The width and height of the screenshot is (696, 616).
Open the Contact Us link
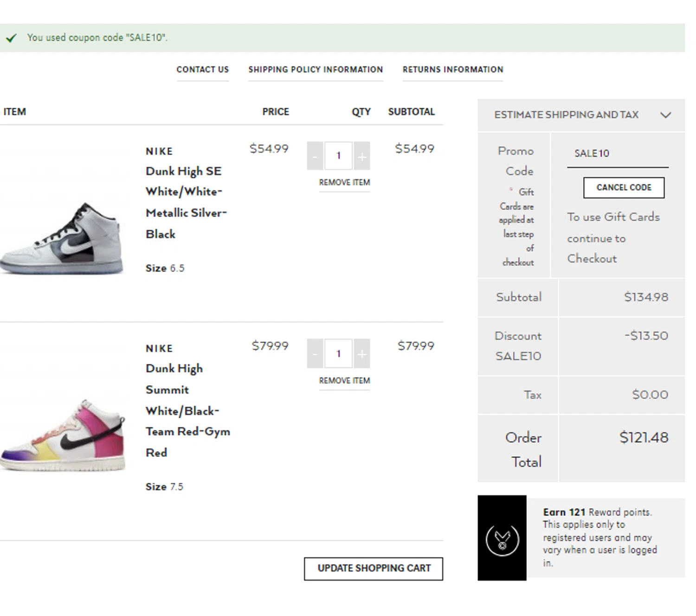coord(203,70)
